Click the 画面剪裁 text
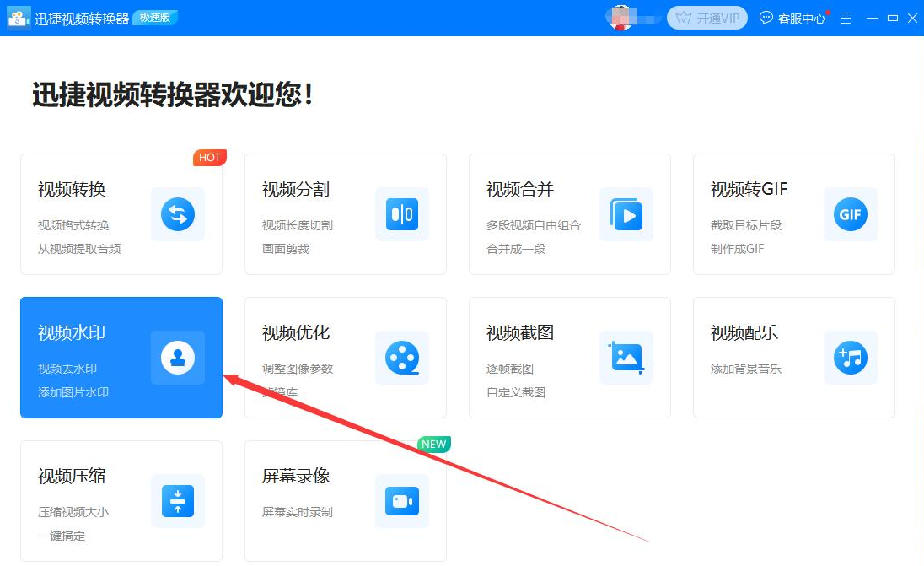The image size is (924, 566). click(x=286, y=249)
